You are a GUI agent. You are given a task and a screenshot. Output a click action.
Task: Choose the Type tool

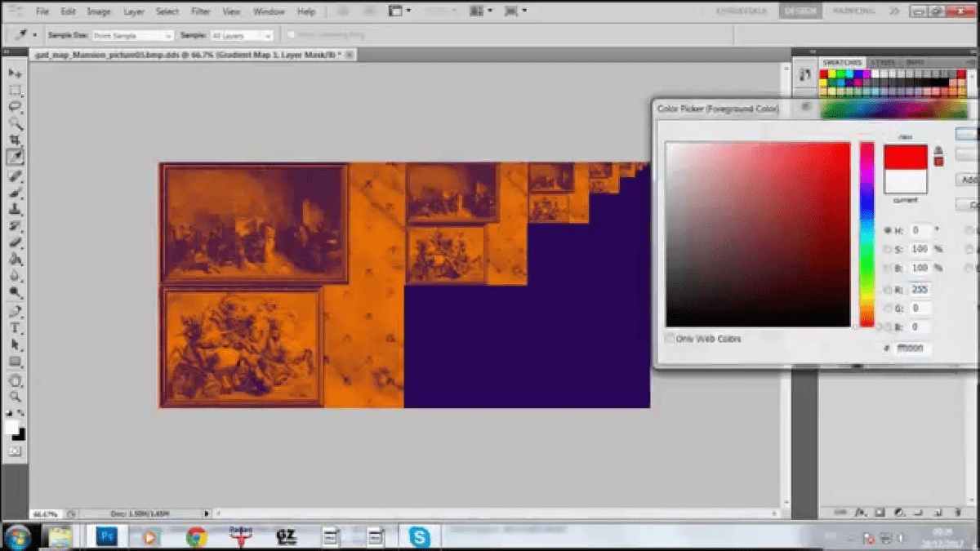point(15,328)
